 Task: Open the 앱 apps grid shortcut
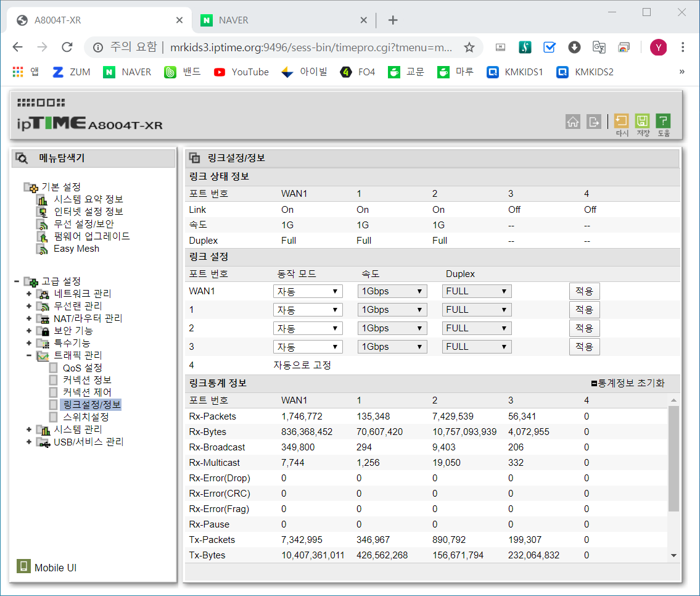(x=26, y=72)
